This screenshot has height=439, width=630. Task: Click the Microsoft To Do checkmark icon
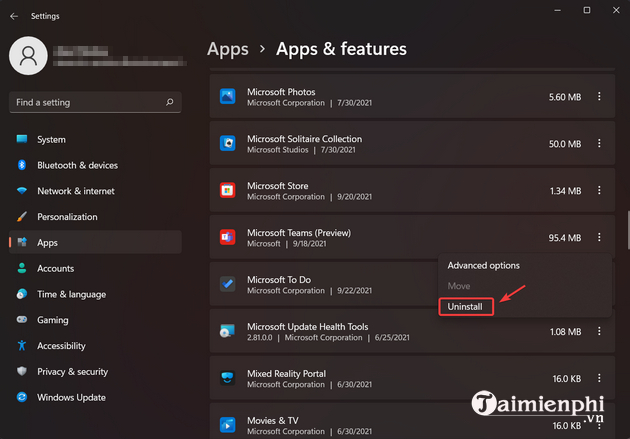[227, 284]
